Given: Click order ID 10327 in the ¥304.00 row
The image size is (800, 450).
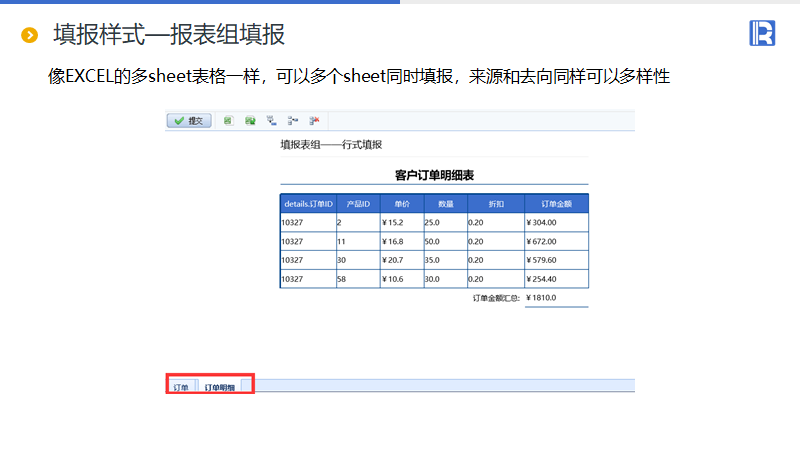Looking at the screenshot, I should pos(308,222).
